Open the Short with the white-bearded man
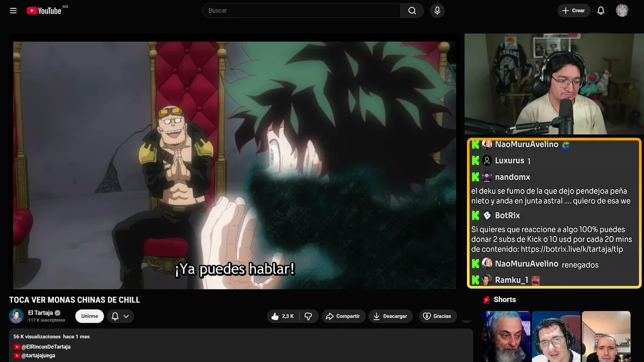 click(x=506, y=336)
